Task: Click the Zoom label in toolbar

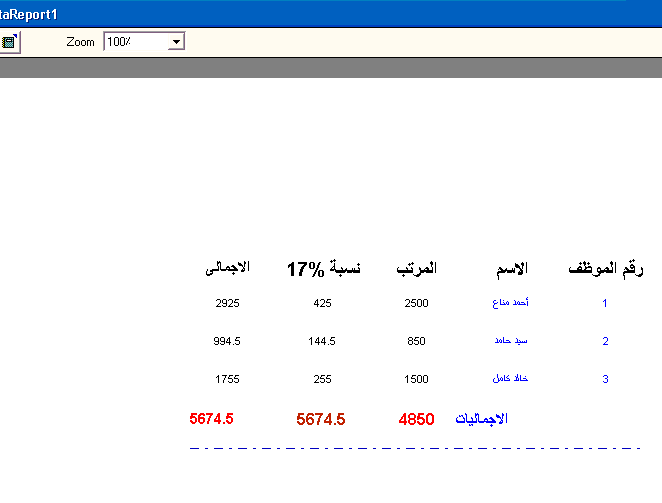Action: point(80,42)
